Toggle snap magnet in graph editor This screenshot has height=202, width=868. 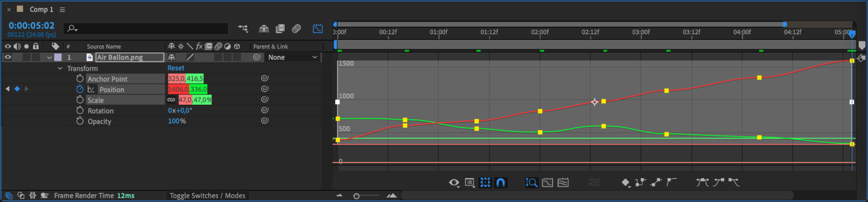[501, 183]
